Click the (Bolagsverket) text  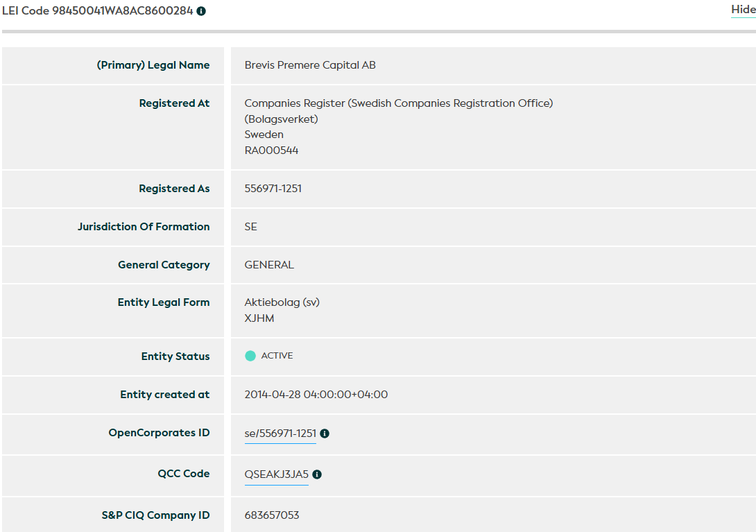281,119
